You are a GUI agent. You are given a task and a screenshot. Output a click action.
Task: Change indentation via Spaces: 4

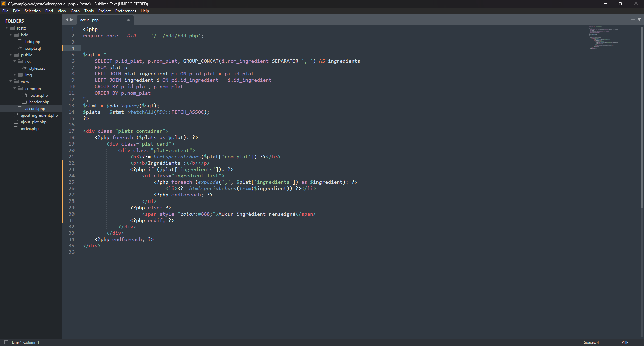click(x=591, y=342)
